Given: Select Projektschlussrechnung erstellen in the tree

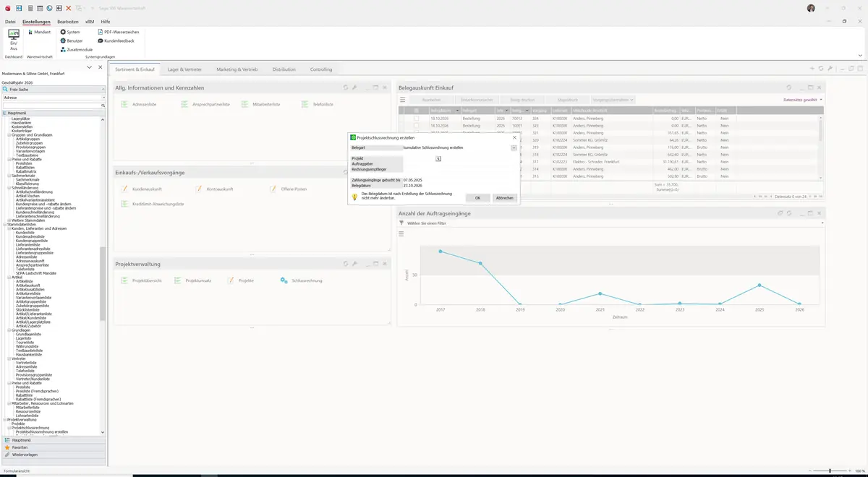Looking at the screenshot, I should [42, 431].
